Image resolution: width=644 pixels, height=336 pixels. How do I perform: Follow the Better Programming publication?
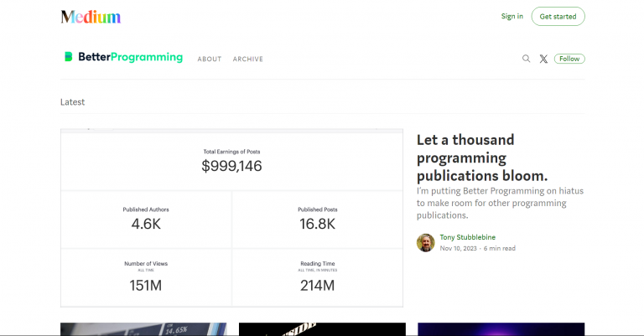[569, 59]
